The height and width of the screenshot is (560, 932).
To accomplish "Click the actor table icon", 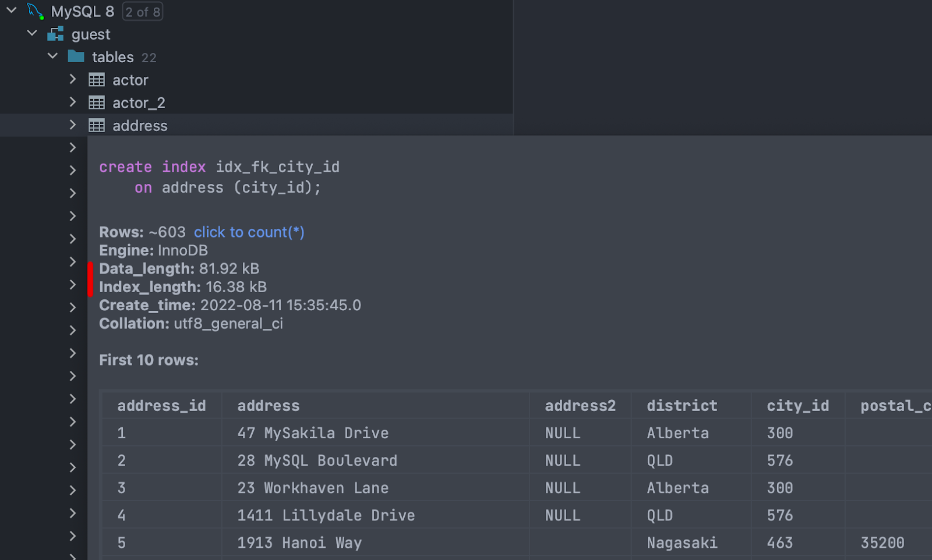I will click(97, 80).
